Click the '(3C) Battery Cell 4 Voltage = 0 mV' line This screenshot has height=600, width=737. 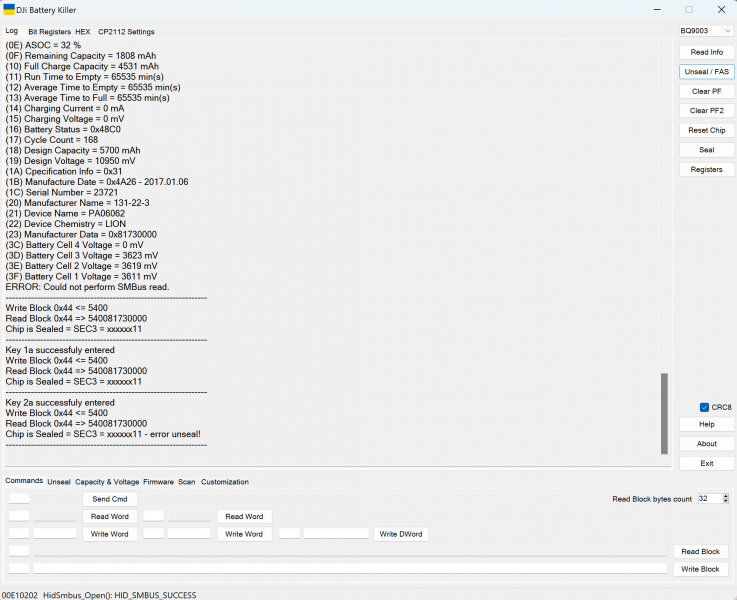(74, 245)
